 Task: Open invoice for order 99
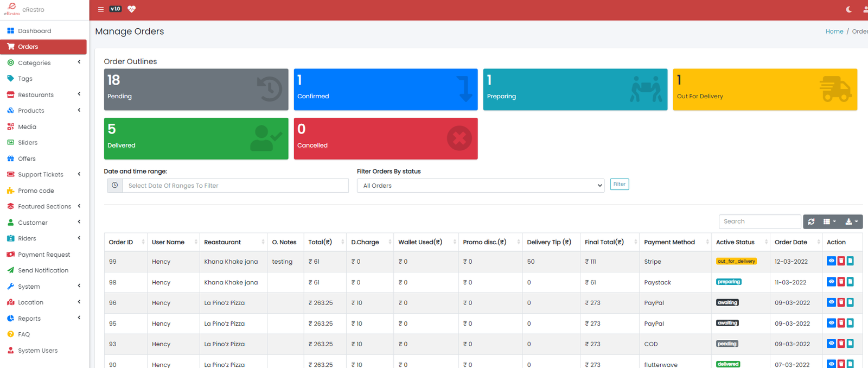[850, 261]
